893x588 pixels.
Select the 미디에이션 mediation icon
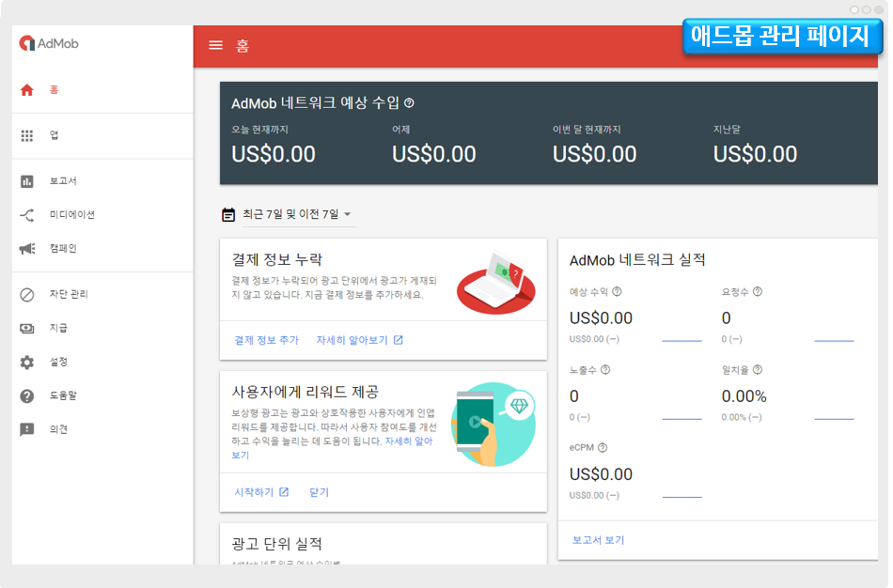pyautogui.click(x=27, y=215)
